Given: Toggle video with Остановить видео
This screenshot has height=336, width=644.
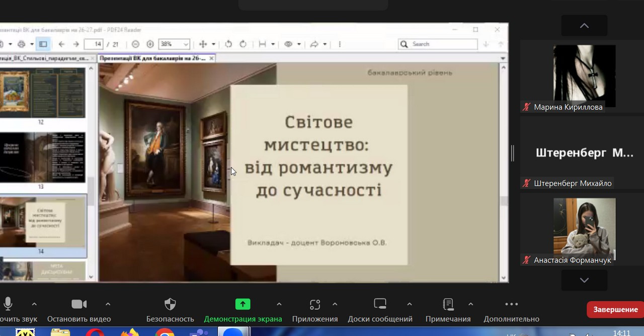Looking at the screenshot, I should coord(79,304).
